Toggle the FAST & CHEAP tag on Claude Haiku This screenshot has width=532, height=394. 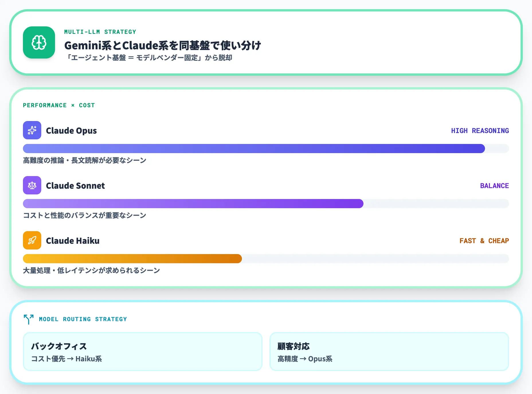(x=484, y=241)
